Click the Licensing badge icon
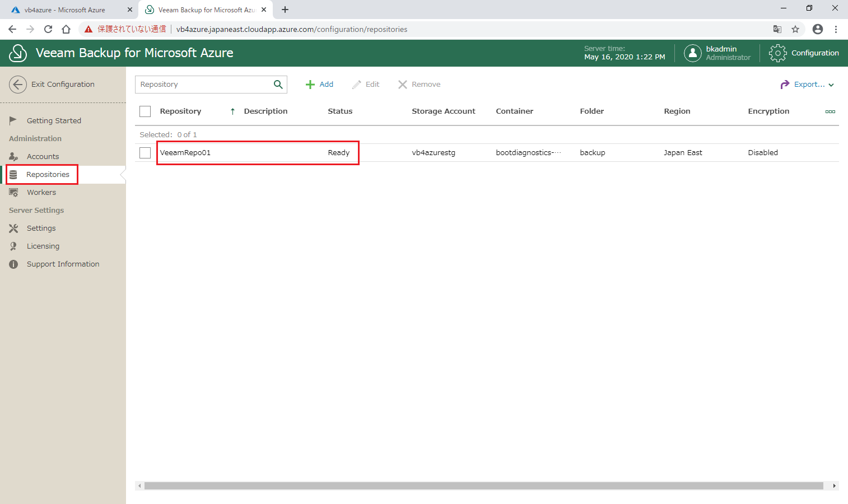This screenshot has height=504, width=848. point(13,246)
